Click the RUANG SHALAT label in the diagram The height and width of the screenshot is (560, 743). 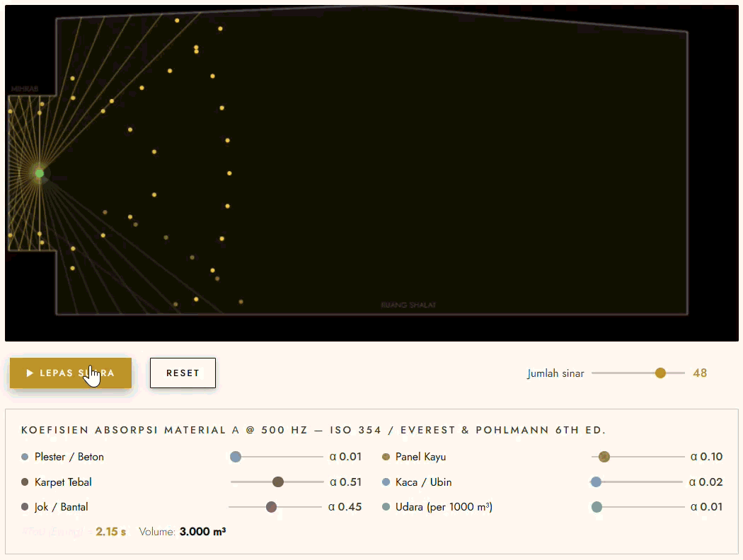click(408, 305)
